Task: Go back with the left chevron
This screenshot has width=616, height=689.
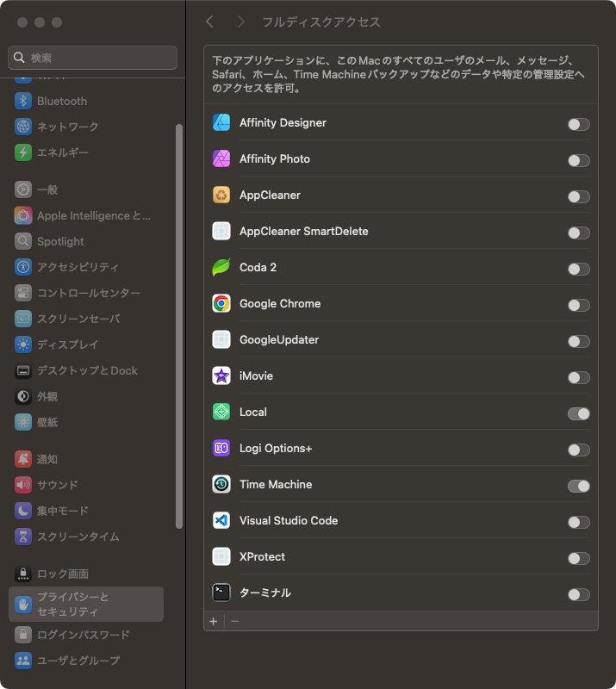Action: [x=210, y=22]
